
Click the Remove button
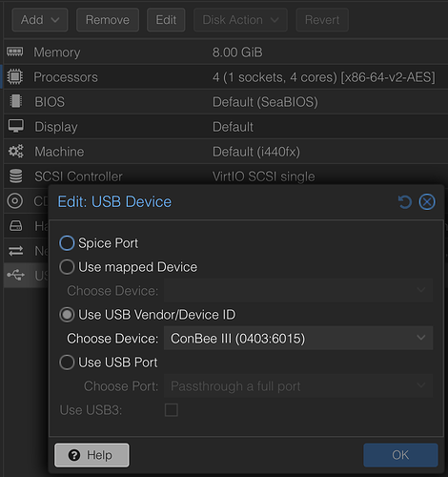coord(108,20)
